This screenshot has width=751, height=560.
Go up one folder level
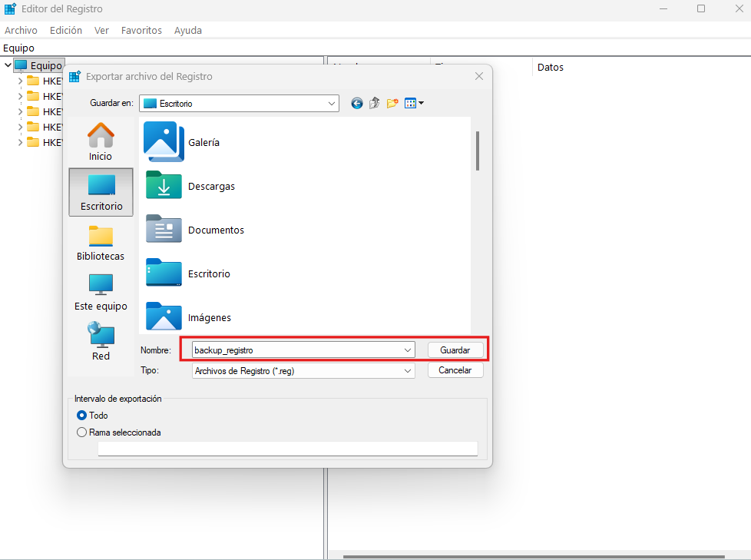pyautogui.click(x=374, y=102)
